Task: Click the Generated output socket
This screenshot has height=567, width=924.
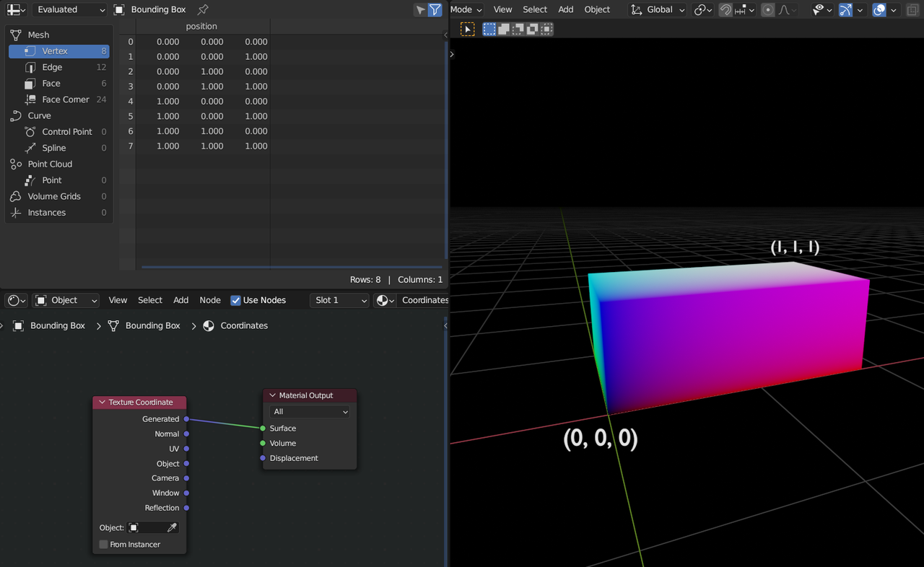Action: 186,419
